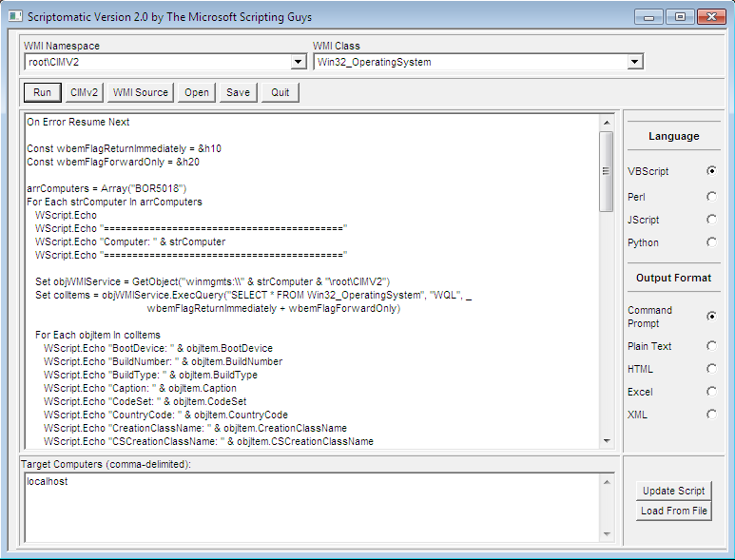Choose Excel output format

click(x=711, y=392)
